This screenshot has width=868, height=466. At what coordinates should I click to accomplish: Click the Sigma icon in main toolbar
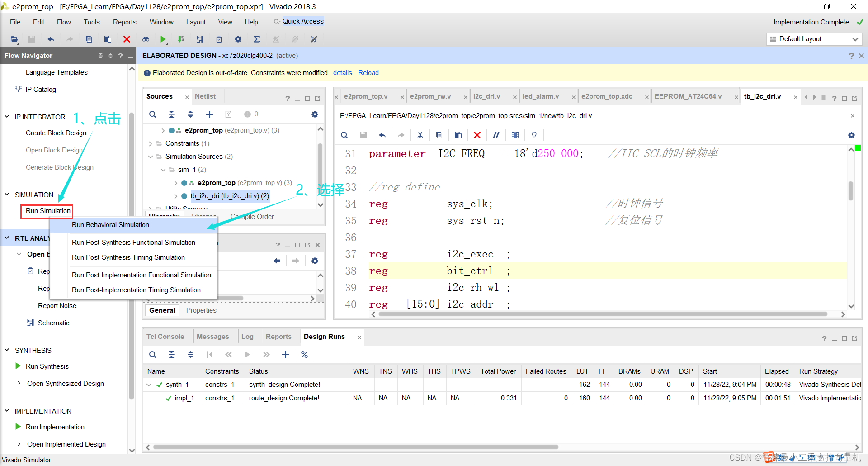pyautogui.click(x=257, y=39)
